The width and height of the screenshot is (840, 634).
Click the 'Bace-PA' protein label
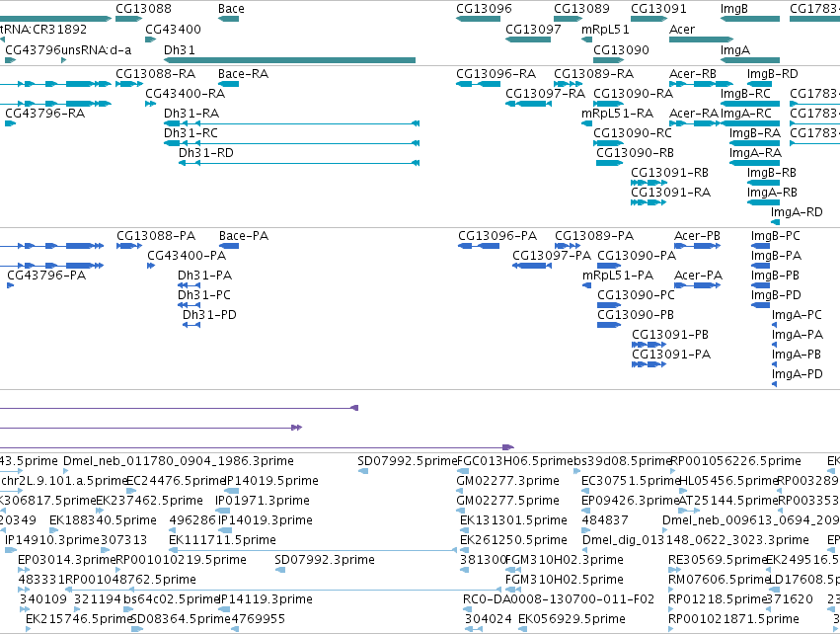click(244, 236)
